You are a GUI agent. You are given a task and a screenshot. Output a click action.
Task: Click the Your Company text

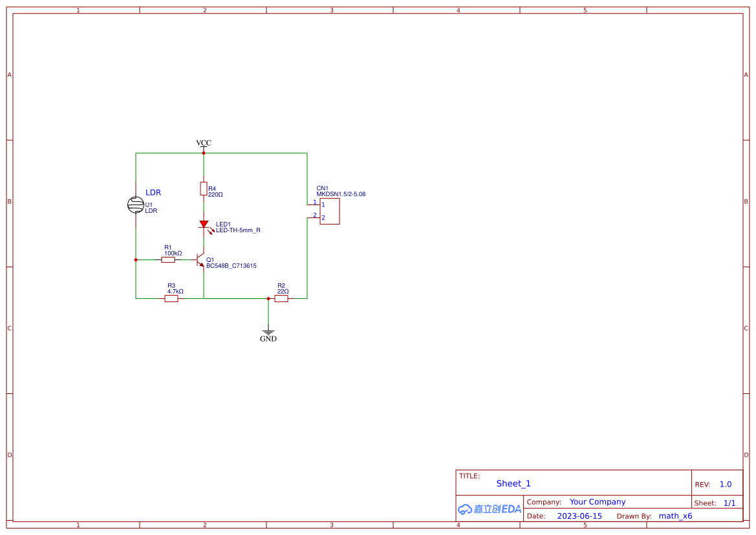[598, 501]
